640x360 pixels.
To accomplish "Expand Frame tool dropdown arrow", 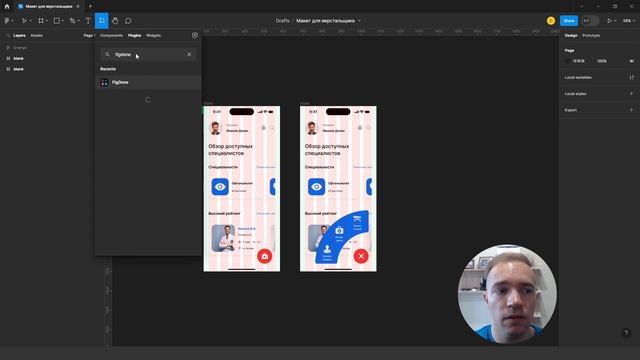I will click(47, 21).
